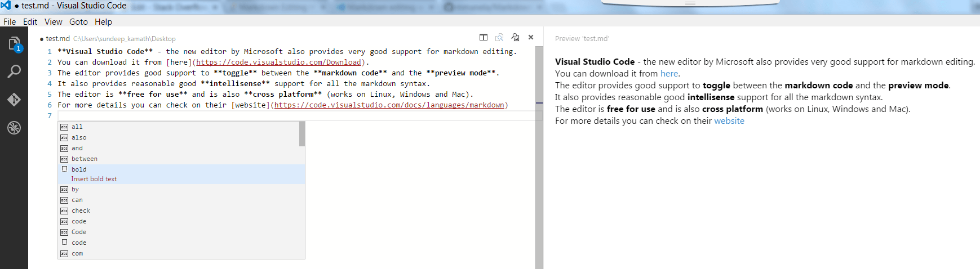The height and width of the screenshot is (269, 980).
Task: Click 'preview mode' bold text in preview
Action: click(x=919, y=86)
